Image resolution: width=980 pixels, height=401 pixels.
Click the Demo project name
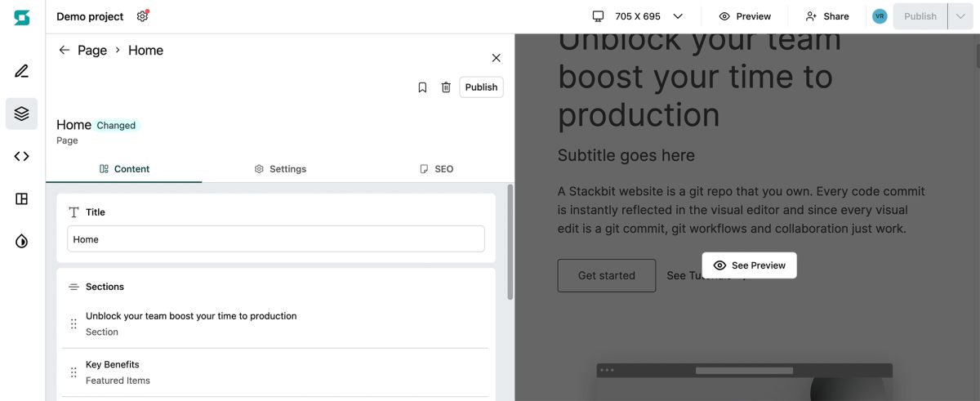click(x=90, y=16)
